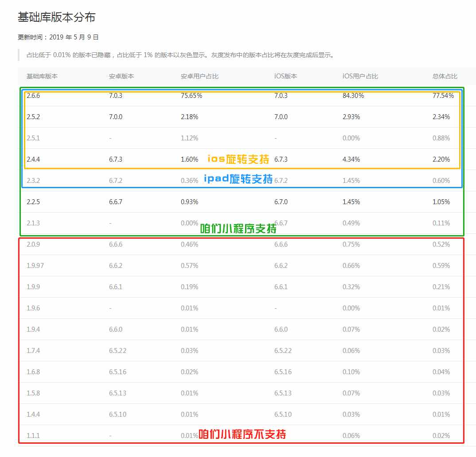Select base library version 2.4.4

click(33, 159)
